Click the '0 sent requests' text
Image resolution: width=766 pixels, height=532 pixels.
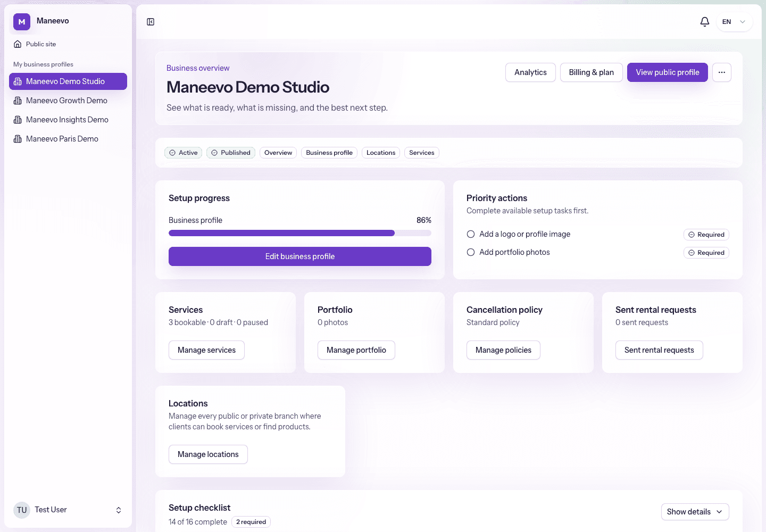click(x=642, y=322)
